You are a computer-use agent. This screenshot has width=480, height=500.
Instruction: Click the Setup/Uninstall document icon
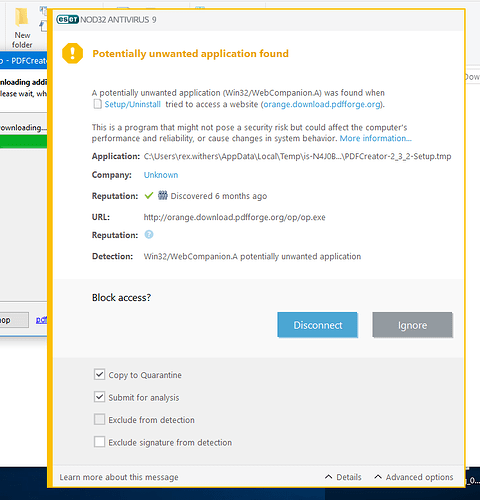tap(97, 104)
